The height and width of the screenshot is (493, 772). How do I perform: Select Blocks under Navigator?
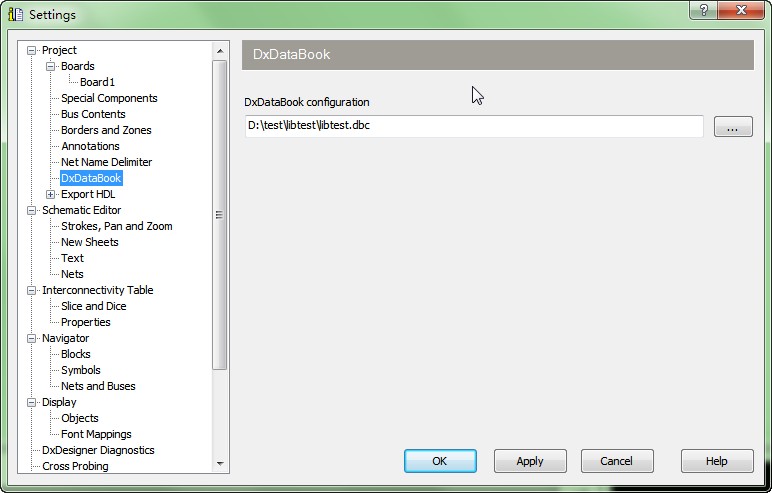point(76,354)
